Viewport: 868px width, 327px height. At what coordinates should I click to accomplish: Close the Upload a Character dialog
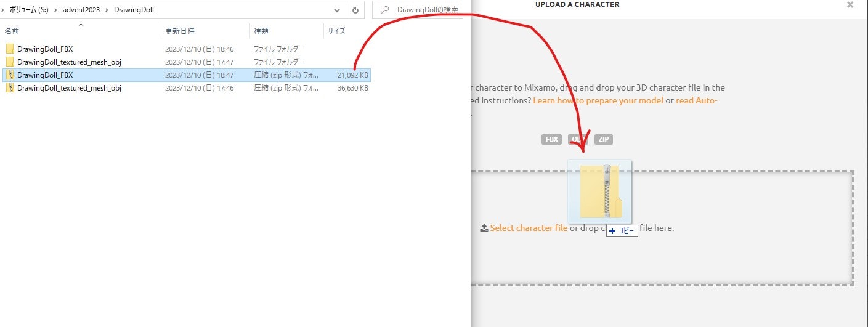(850, 5)
